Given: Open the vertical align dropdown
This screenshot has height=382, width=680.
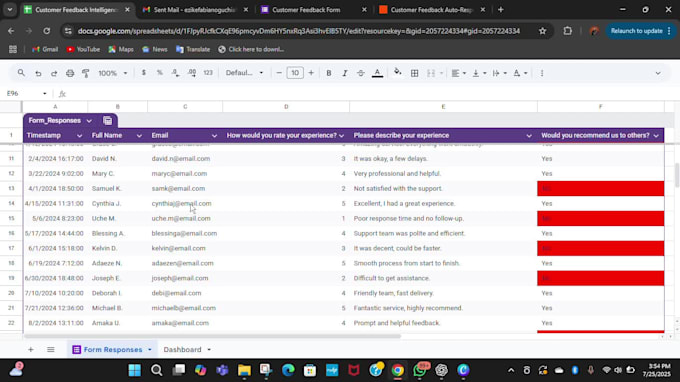Looking at the screenshot, I should click(479, 73).
